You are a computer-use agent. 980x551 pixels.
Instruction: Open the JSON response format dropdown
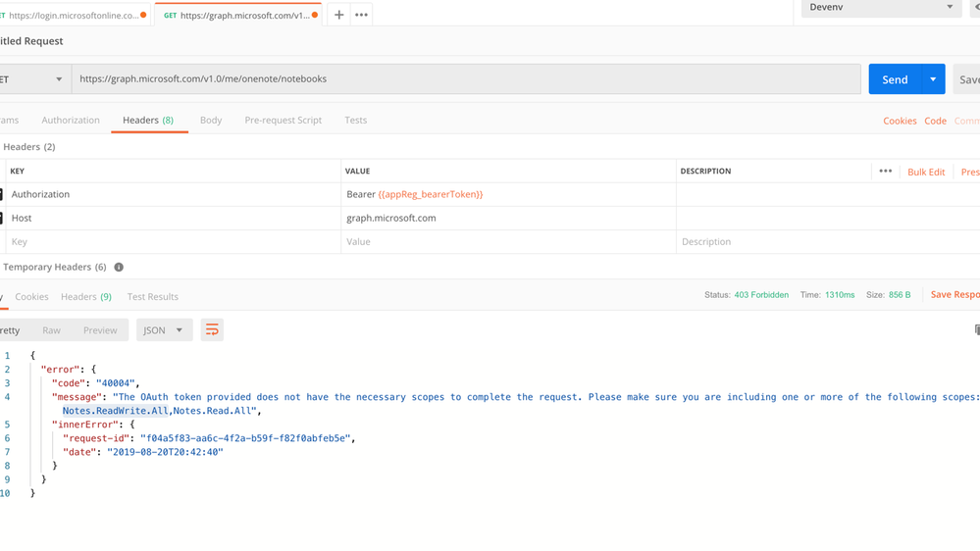click(x=163, y=330)
